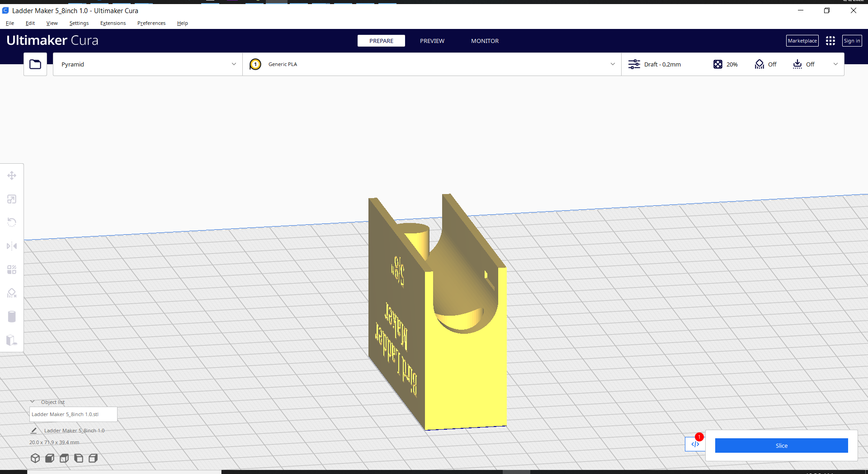Switch to Top view cube icon
The height and width of the screenshot is (474, 868).
64,458
